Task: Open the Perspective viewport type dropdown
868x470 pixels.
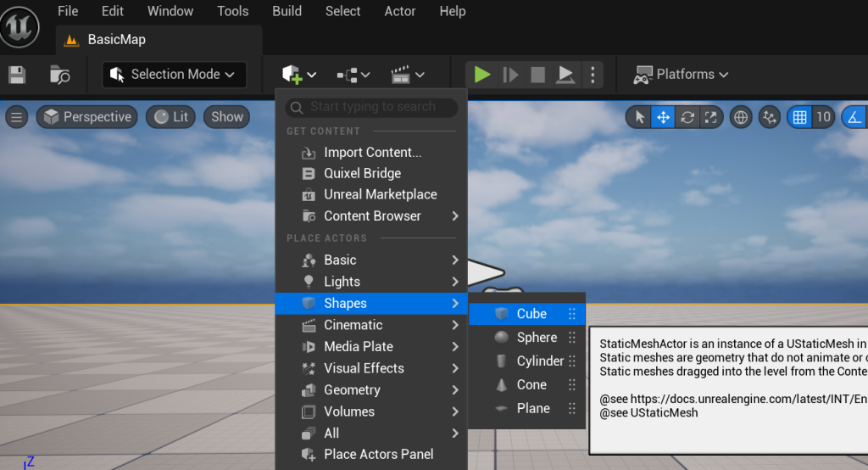Action: (87, 117)
